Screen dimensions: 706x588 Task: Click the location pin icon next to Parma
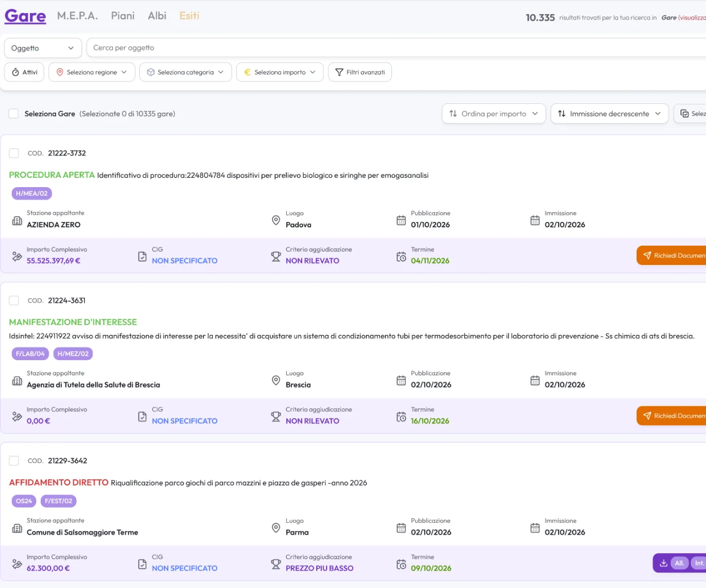[x=276, y=528]
